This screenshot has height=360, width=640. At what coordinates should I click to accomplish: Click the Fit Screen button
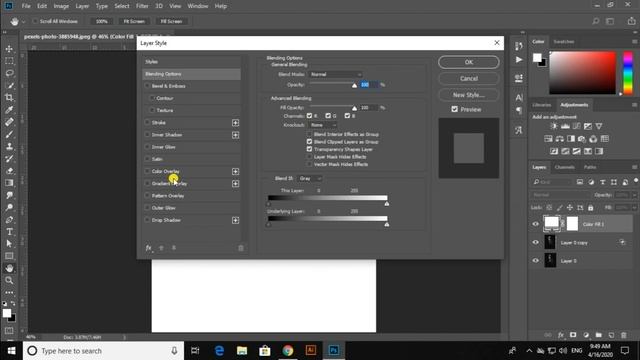pyautogui.click(x=134, y=21)
